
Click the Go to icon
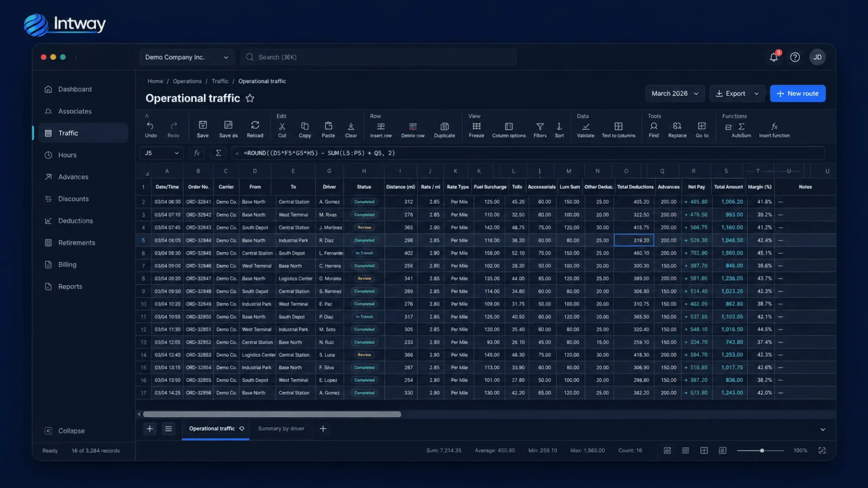(702, 126)
